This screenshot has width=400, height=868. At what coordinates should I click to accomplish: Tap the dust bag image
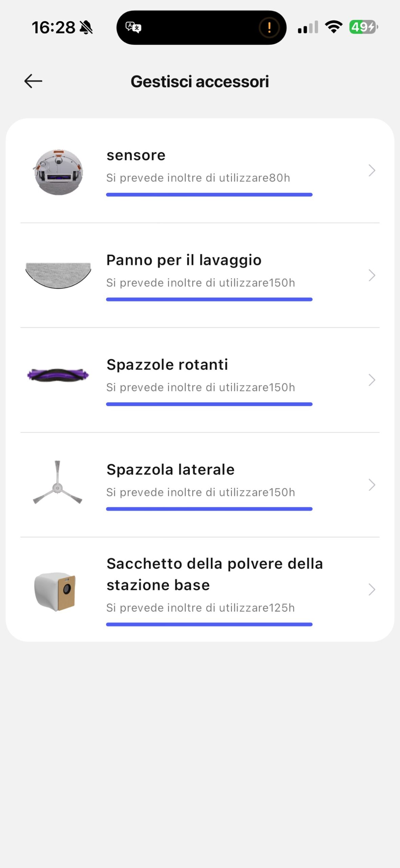pyautogui.click(x=55, y=591)
